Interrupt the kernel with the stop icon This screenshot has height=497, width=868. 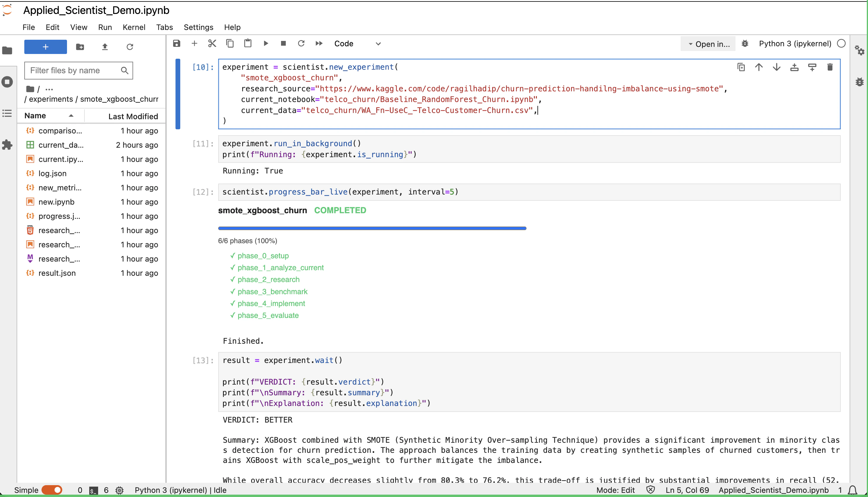click(x=283, y=43)
